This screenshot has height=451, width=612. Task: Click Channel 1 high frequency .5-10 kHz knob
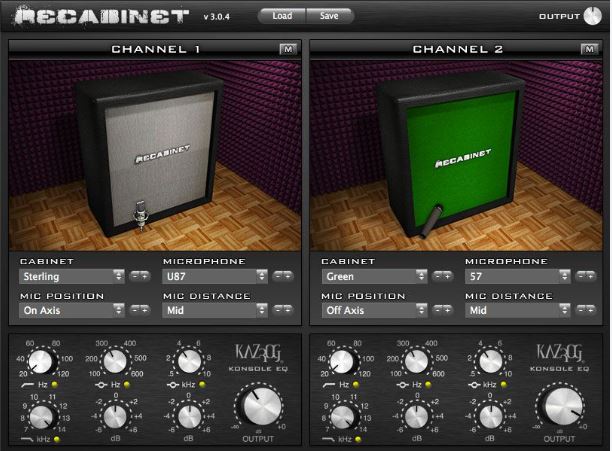tap(189, 361)
